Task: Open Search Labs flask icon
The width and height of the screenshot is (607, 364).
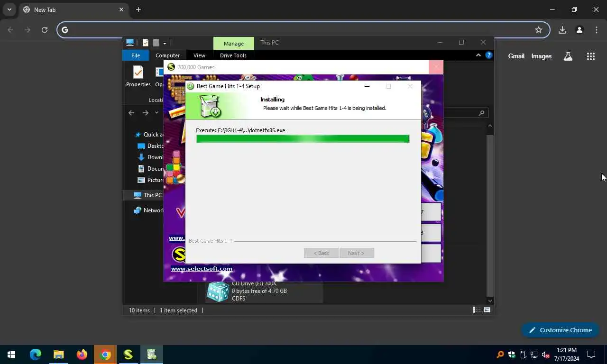Action: [568, 56]
